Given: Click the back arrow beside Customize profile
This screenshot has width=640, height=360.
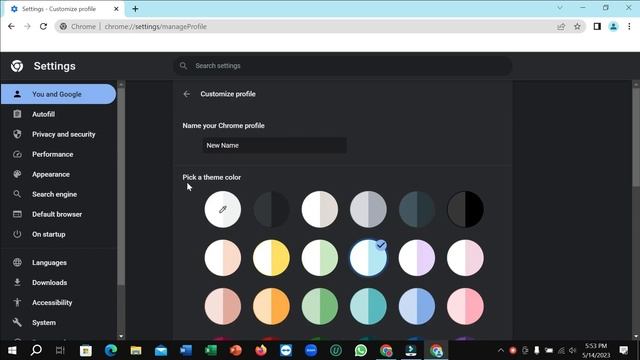Looking at the screenshot, I should point(187,94).
